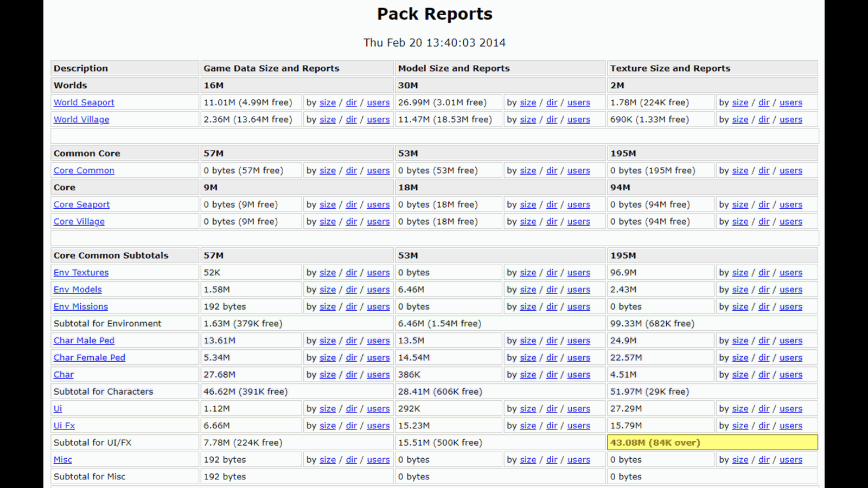The width and height of the screenshot is (868, 488).
Task: View World Seaport model report by dir
Action: click(x=552, y=102)
